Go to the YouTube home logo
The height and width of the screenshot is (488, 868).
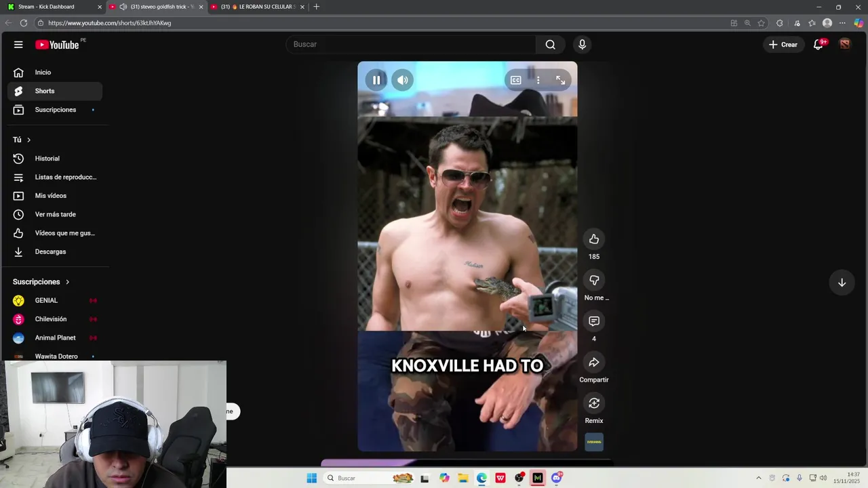pyautogui.click(x=58, y=45)
